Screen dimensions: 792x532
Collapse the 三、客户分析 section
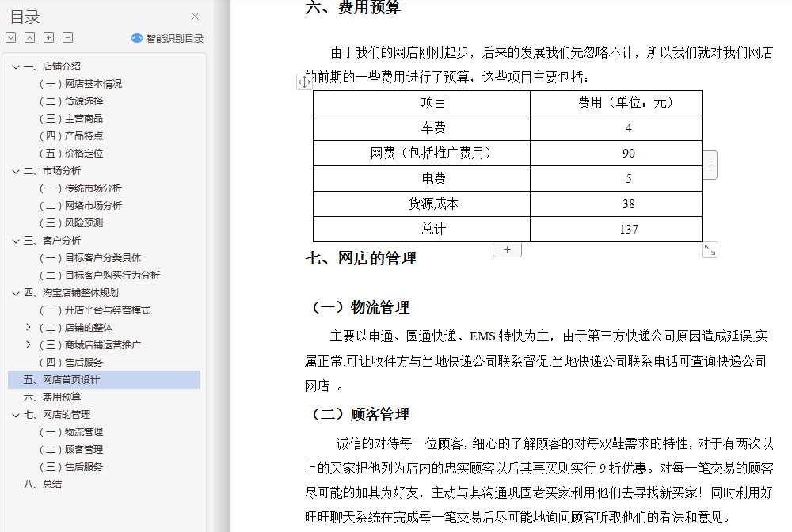click(16, 241)
